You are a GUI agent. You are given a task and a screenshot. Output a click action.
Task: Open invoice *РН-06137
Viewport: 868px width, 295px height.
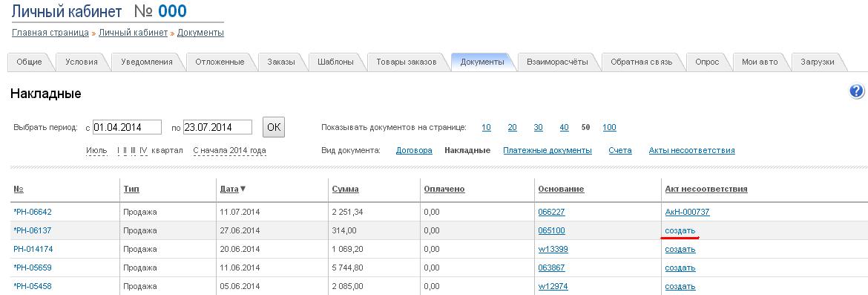tap(32, 230)
